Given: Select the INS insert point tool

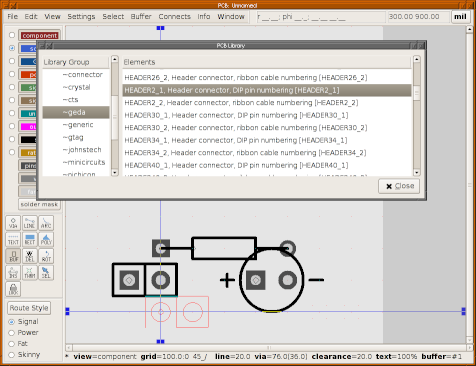Looking at the screenshot, I should tap(13, 272).
